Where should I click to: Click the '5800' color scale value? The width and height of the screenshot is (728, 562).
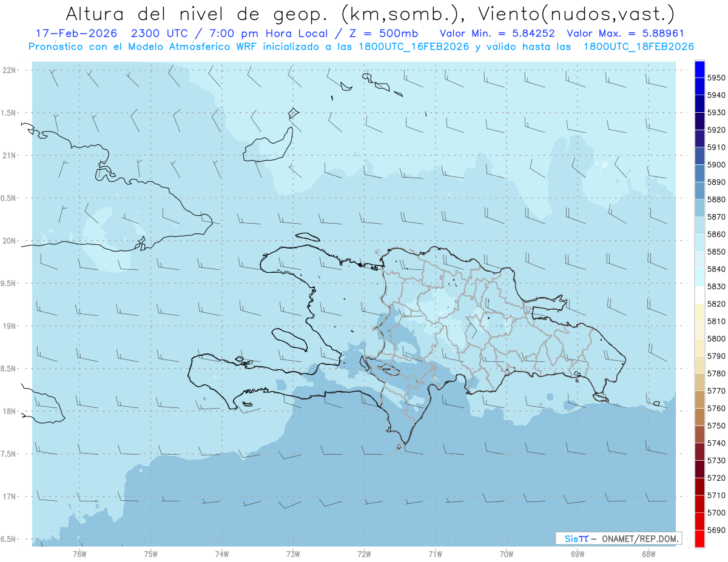click(x=716, y=338)
